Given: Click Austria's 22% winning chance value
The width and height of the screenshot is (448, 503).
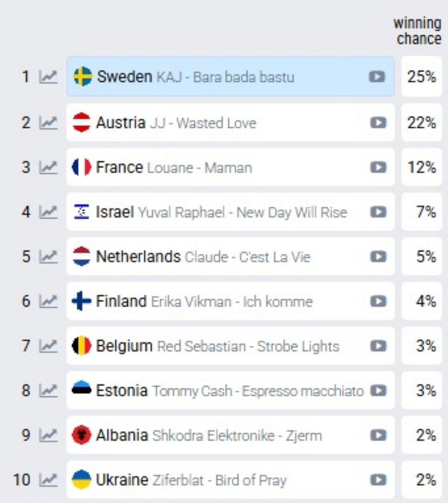Looking at the screenshot, I should (x=422, y=122).
